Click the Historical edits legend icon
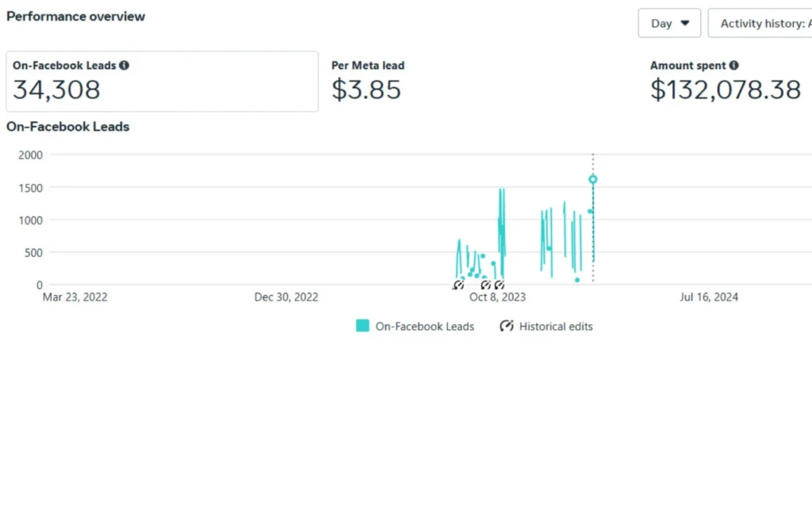The width and height of the screenshot is (812, 505). [507, 326]
